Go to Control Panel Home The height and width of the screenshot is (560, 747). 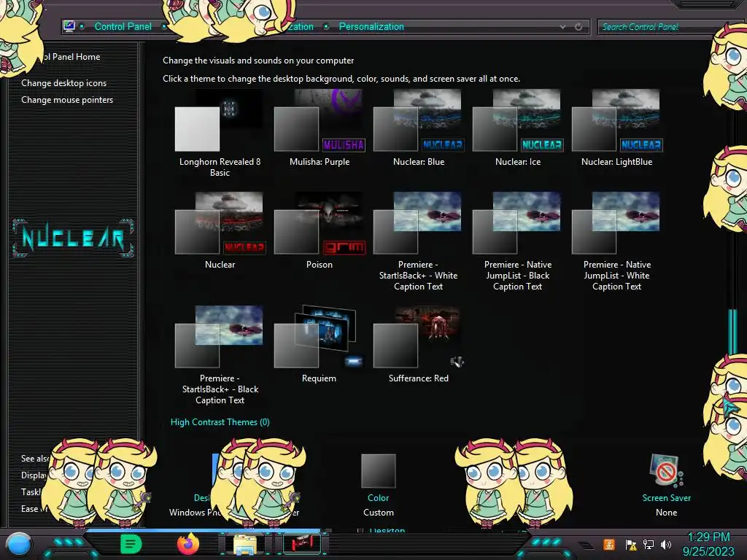[71, 57]
